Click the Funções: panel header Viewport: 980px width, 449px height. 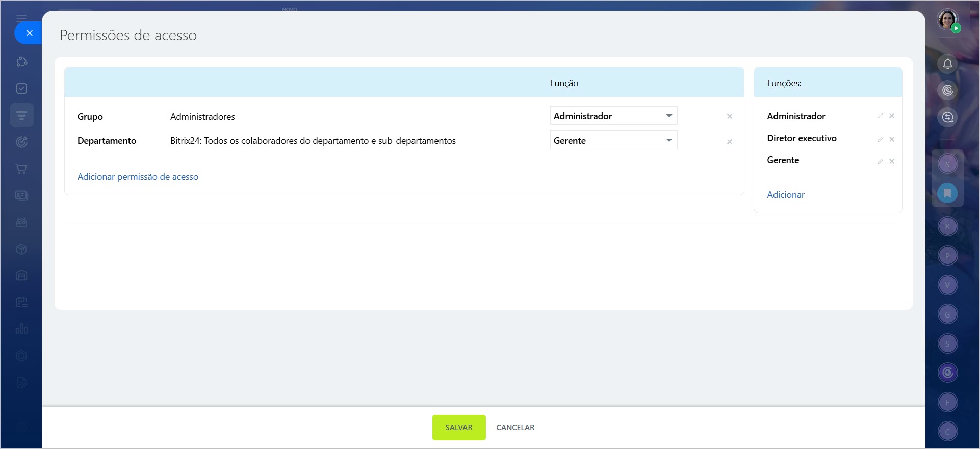pos(784,83)
